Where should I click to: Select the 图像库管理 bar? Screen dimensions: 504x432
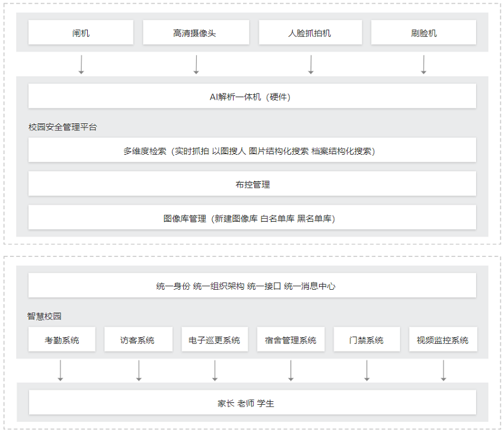tap(252, 217)
